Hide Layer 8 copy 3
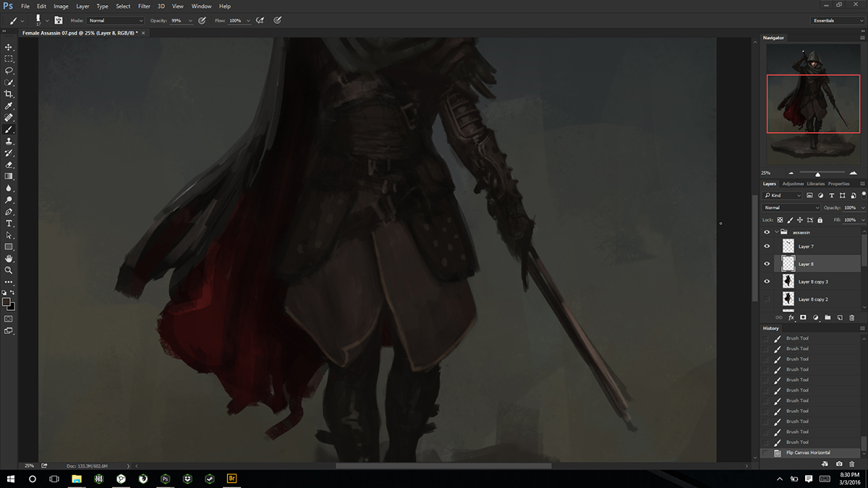 [x=767, y=281]
